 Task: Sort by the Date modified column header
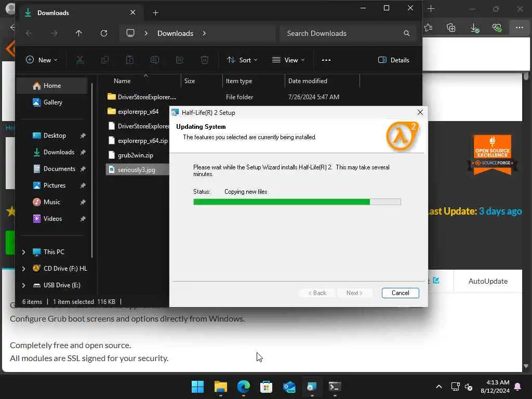[308, 81]
